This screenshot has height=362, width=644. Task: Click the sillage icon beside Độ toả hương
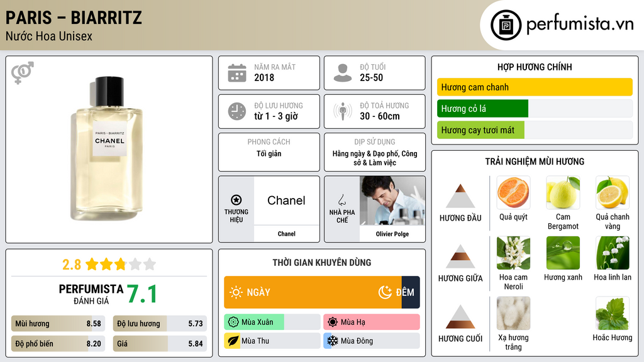click(343, 111)
